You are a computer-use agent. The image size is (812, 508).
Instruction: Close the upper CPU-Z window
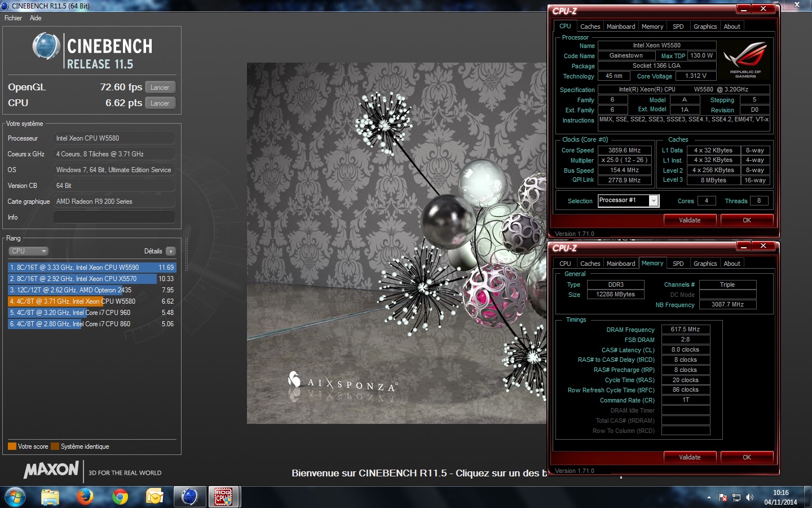[763, 9]
